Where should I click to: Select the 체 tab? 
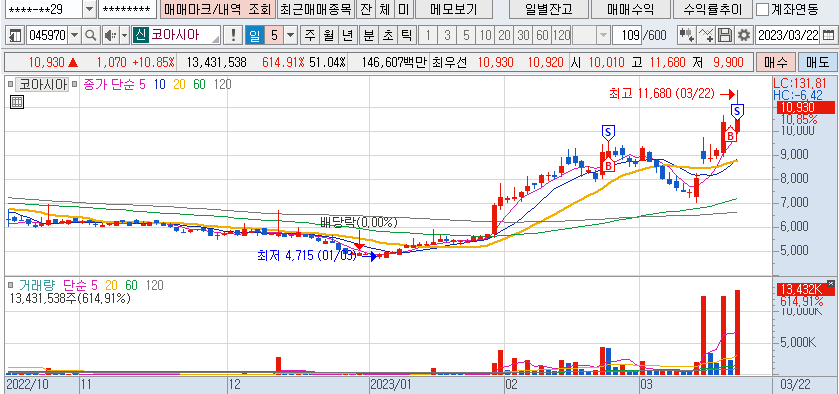pos(384,9)
